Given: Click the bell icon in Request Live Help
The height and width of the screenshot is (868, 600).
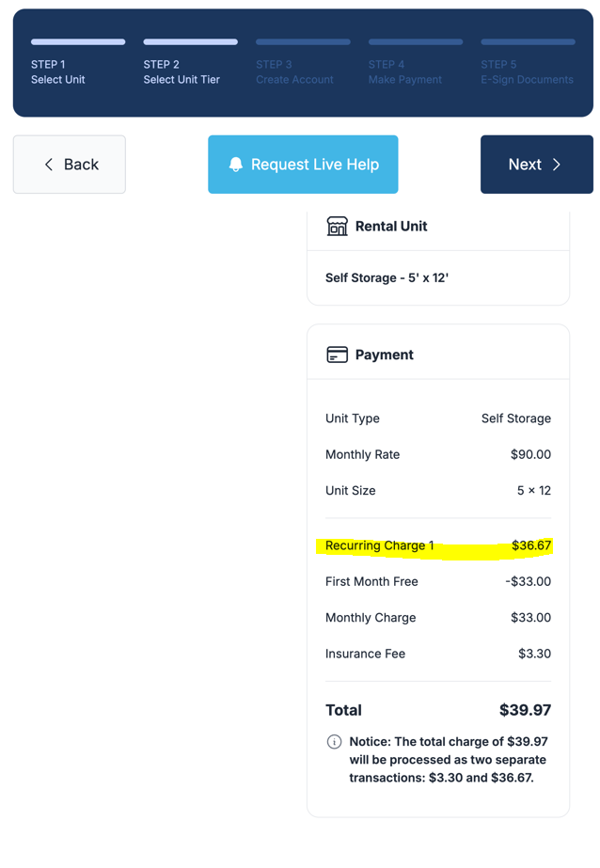Looking at the screenshot, I should (x=238, y=164).
